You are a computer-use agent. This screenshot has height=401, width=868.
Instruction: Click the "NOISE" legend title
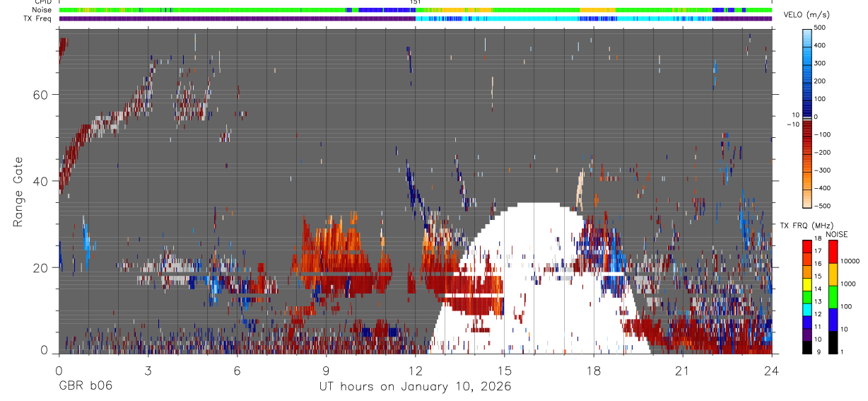point(836,234)
